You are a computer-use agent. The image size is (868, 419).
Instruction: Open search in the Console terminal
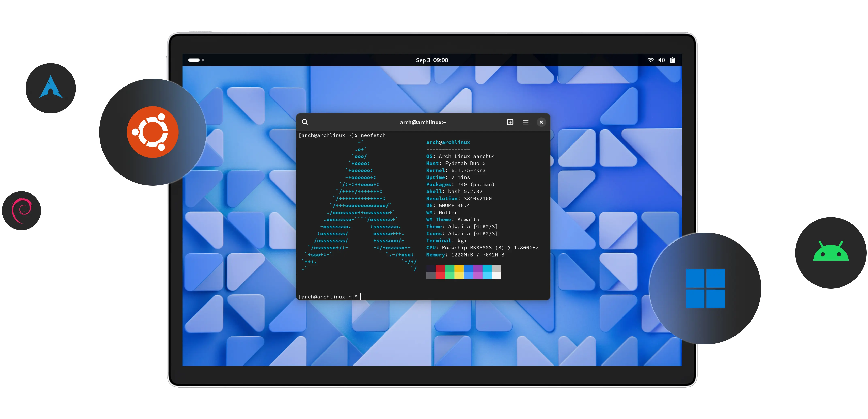(x=305, y=122)
